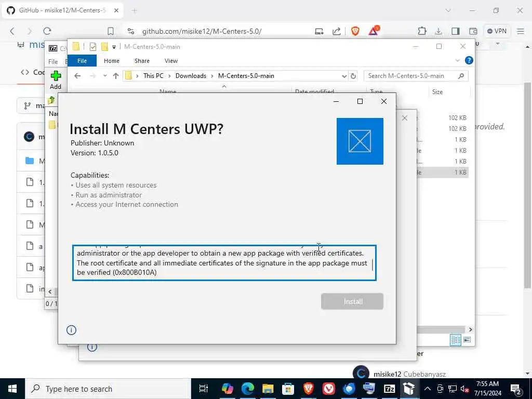The width and height of the screenshot is (532, 399).
Task: Click the Add button in 7-Zip
Action: [56, 80]
